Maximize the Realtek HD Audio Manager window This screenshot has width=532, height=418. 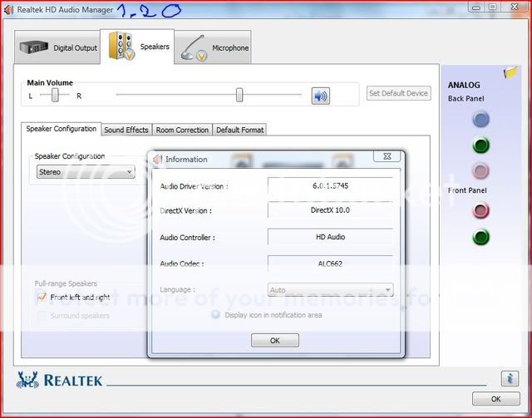pos(493,7)
